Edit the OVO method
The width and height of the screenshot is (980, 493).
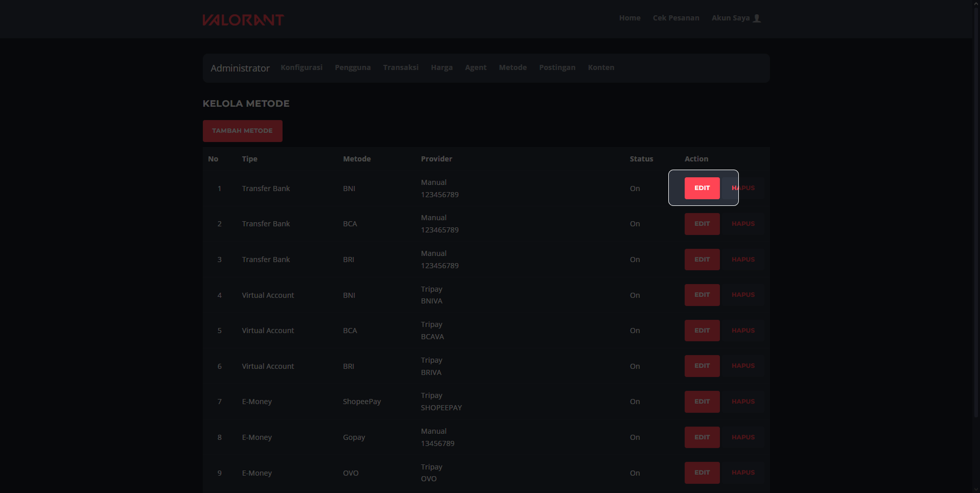pyautogui.click(x=702, y=473)
